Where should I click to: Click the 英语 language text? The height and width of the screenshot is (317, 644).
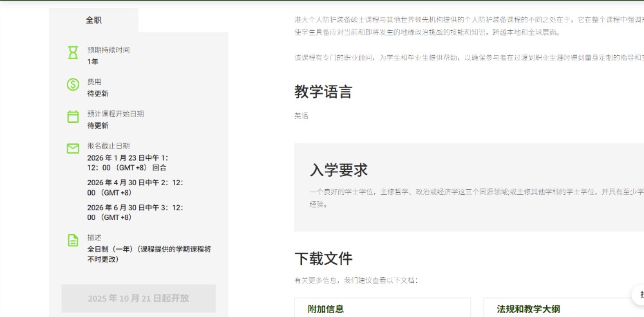tap(301, 116)
